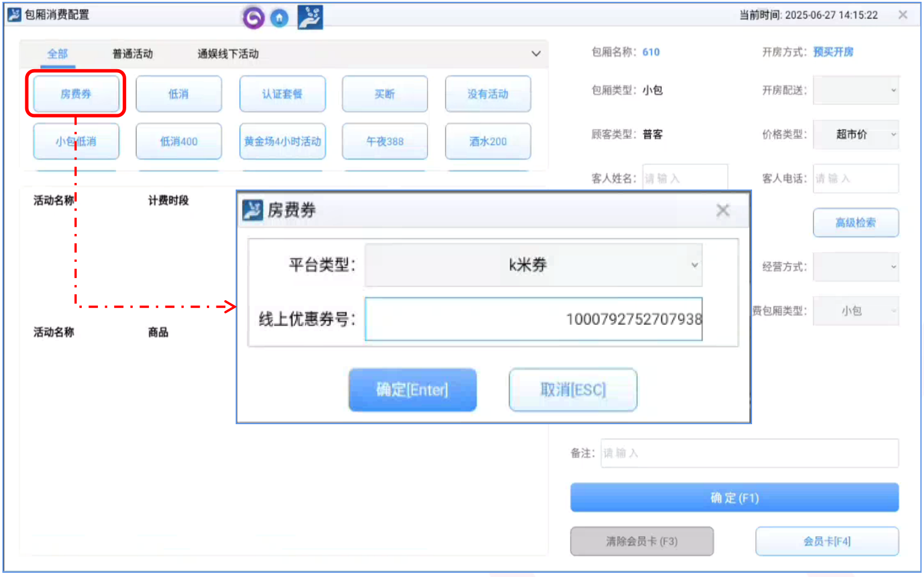Switch to the 普通活动 tab

(133, 54)
